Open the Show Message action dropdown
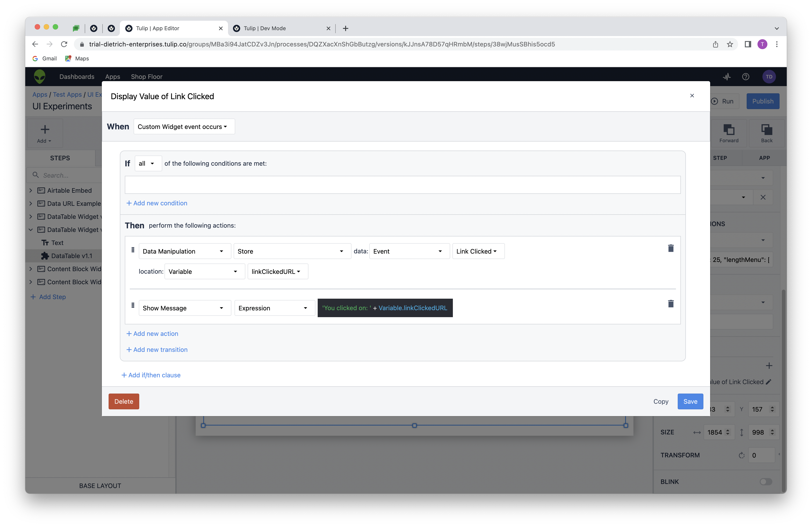The width and height of the screenshot is (812, 527). 185,308
